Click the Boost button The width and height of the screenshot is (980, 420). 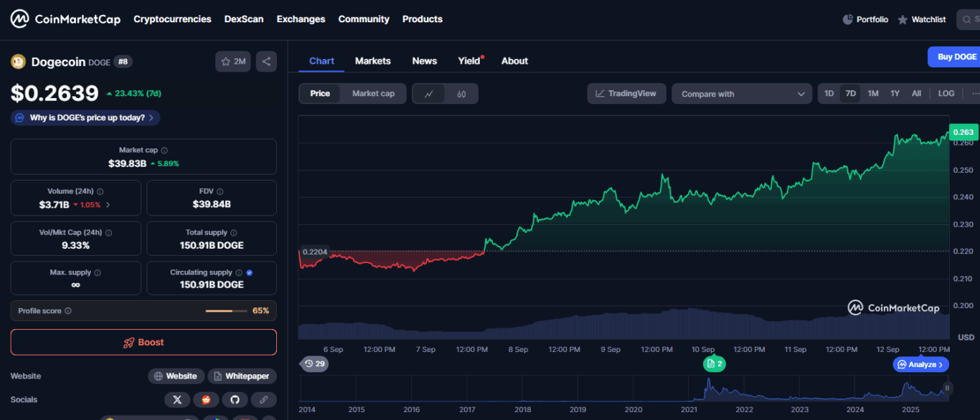(x=143, y=343)
